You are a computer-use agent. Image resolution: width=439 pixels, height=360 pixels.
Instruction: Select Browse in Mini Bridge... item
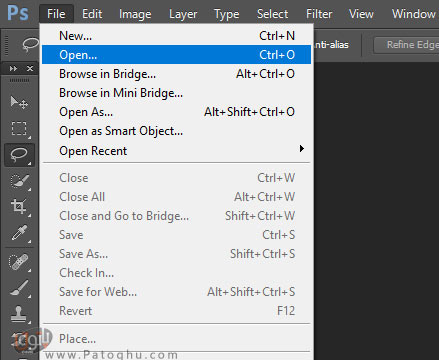pyautogui.click(x=176, y=93)
